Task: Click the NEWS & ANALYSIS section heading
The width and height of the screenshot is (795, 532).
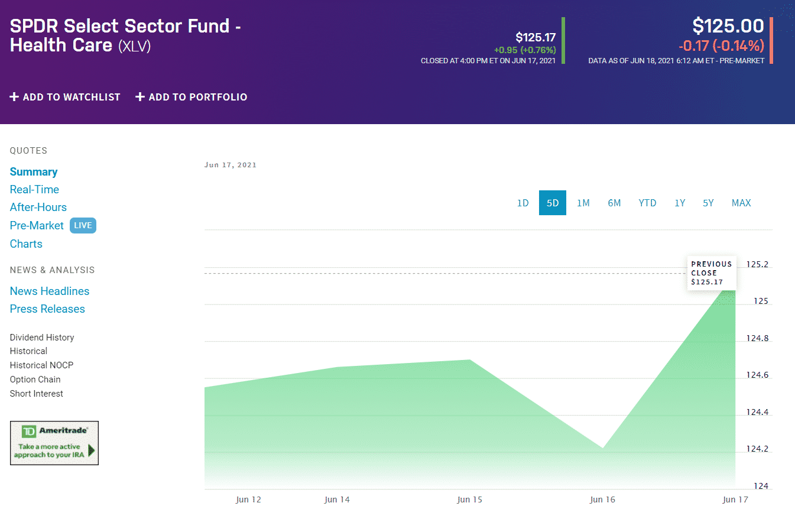Action: (x=52, y=270)
